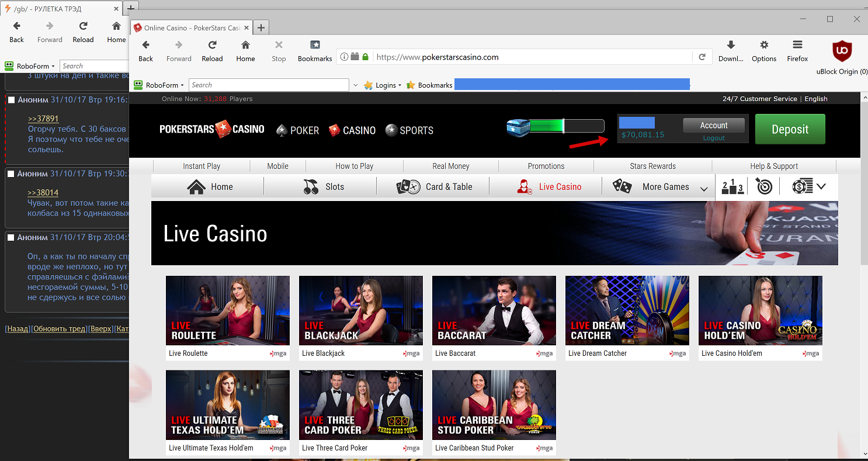The image size is (868, 461).
Task: Select the Slots navigation tab
Action: tap(324, 186)
